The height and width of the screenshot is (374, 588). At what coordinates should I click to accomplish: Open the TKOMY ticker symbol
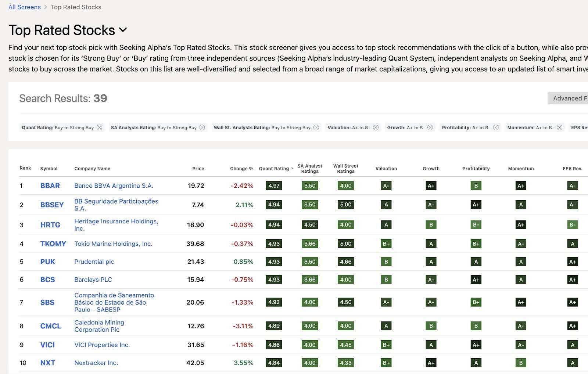click(53, 244)
